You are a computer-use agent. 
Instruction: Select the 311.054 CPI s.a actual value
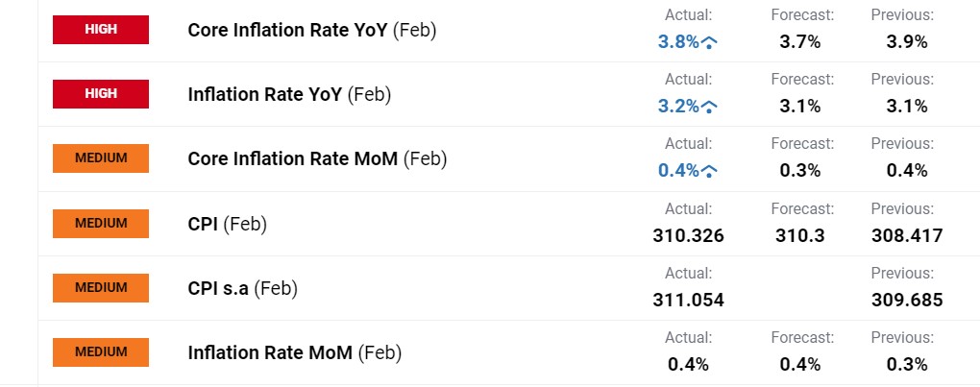click(x=688, y=301)
